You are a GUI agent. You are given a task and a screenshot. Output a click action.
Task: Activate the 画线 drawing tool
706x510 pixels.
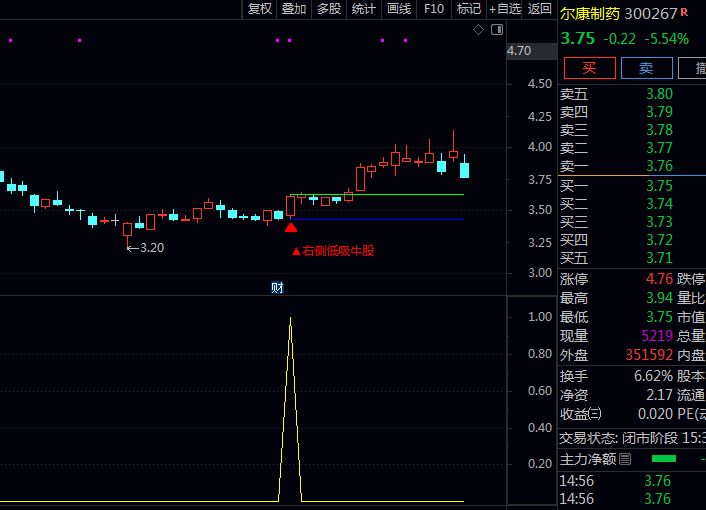399,9
